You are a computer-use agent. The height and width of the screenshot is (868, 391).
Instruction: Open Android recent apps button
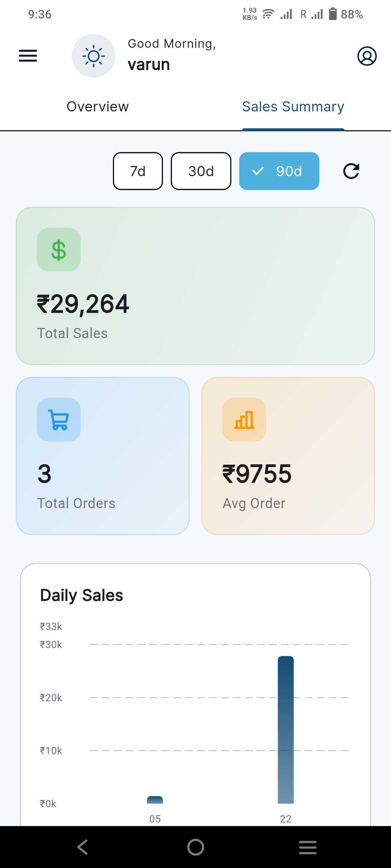pyautogui.click(x=308, y=847)
